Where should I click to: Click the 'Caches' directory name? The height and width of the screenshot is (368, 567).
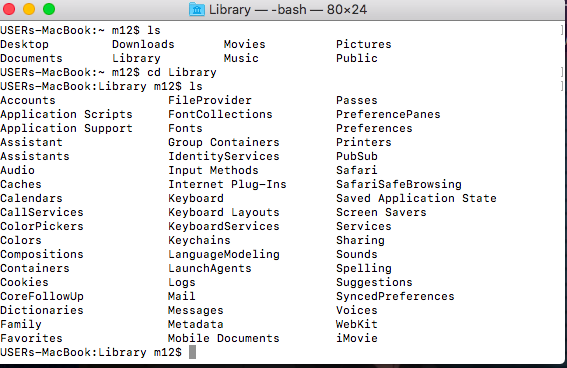21,184
